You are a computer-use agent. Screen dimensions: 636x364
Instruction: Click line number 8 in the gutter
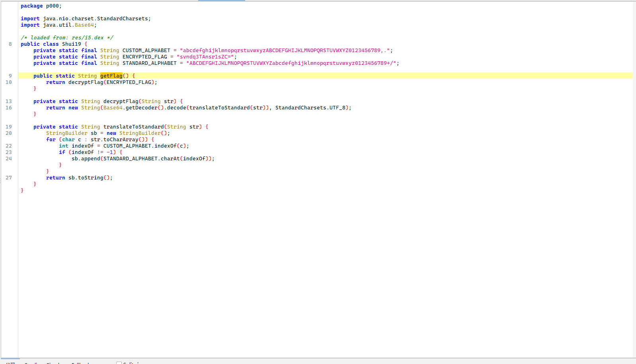tap(10, 44)
